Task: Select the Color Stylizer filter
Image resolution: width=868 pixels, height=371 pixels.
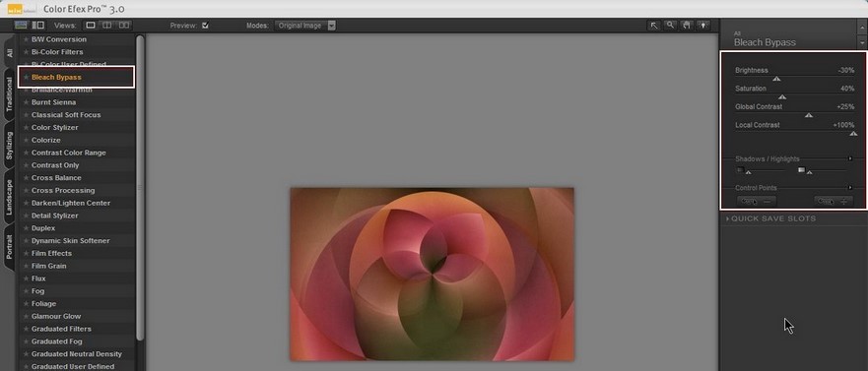Action: point(78,128)
